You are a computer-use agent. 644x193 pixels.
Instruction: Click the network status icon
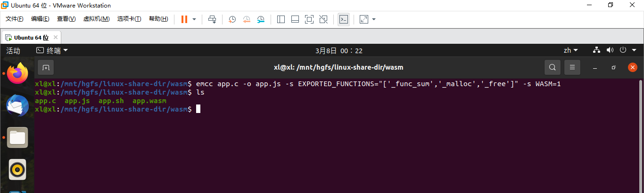[596, 50]
